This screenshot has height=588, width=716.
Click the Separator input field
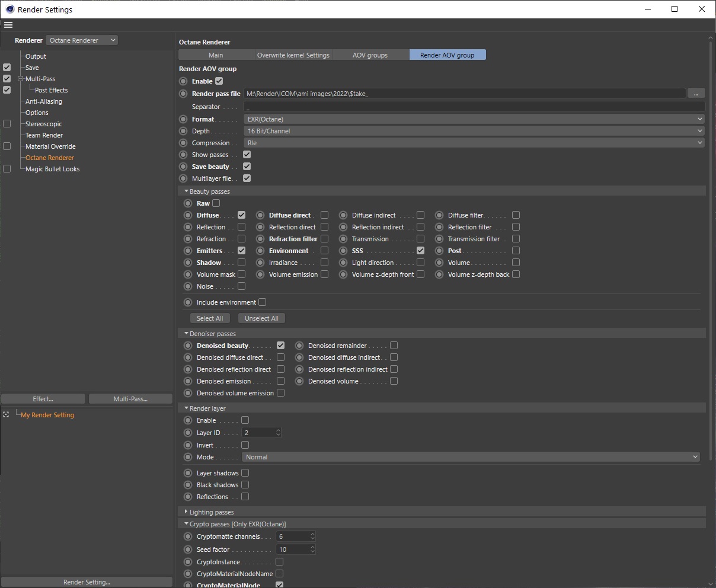click(x=474, y=107)
